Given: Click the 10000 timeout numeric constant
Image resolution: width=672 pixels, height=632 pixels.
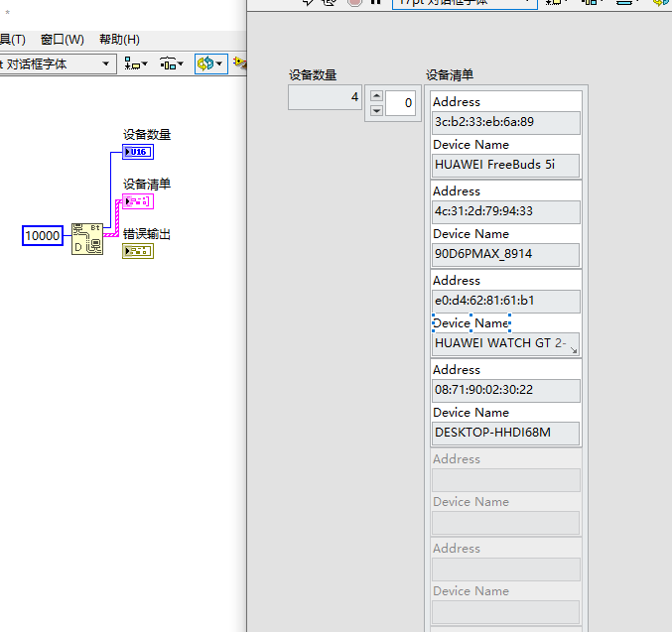Looking at the screenshot, I should [x=43, y=236].
